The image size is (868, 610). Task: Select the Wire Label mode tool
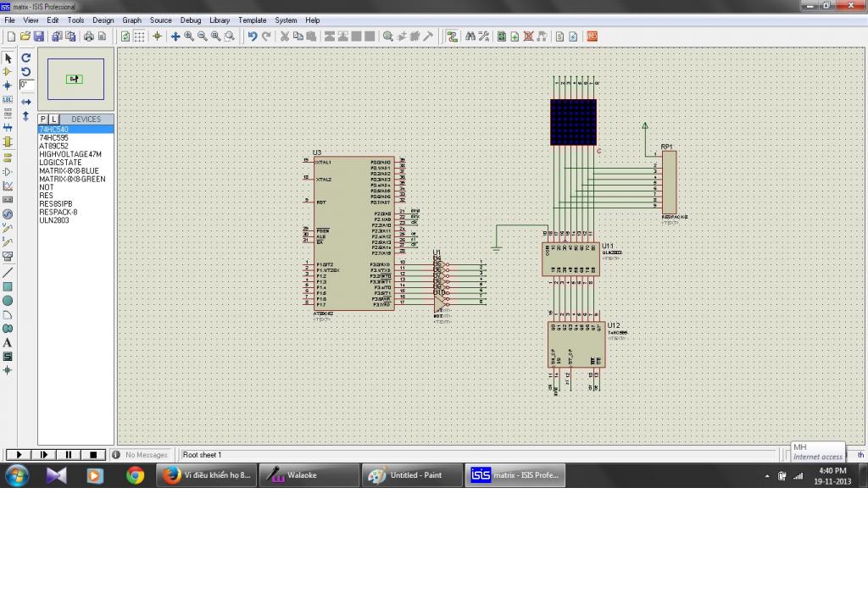[x=8, y=99]
